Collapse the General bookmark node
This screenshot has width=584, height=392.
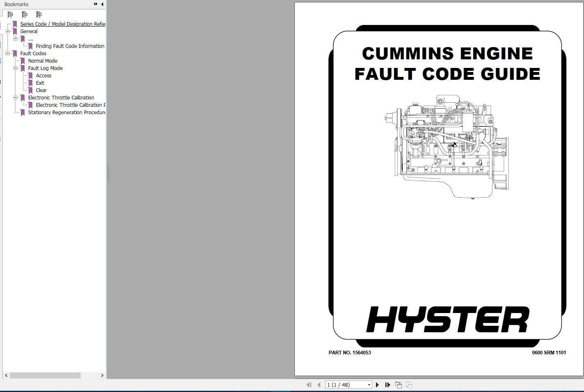(7, 31)
